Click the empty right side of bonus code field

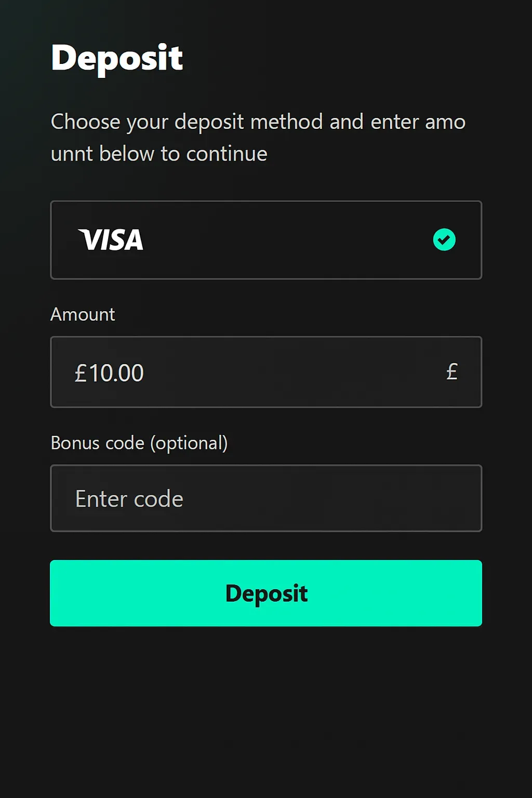click(x=390, y=499)
